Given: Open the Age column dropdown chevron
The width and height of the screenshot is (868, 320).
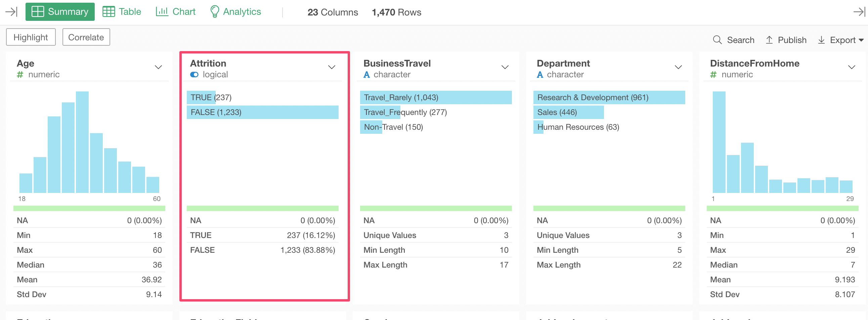Looking at the screenshot, I should click(158, 67).
